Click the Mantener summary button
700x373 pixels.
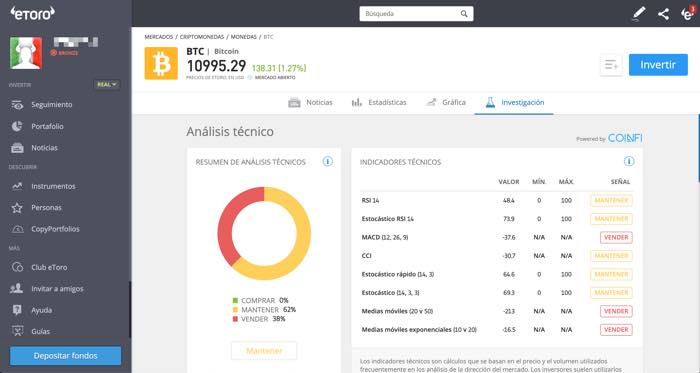coord(264,351)
